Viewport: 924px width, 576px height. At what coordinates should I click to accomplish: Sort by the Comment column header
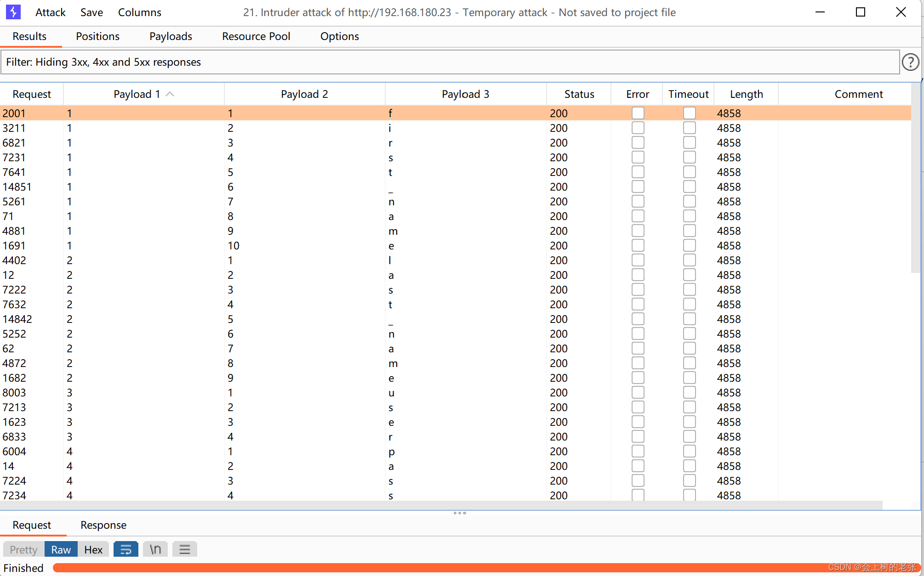[858, 94]
